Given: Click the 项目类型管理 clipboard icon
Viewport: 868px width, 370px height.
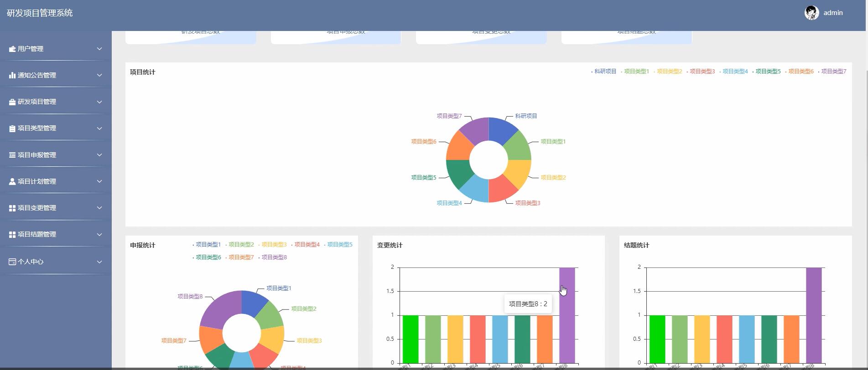Looking at the screenshot, I should click(x=12, y=128).
